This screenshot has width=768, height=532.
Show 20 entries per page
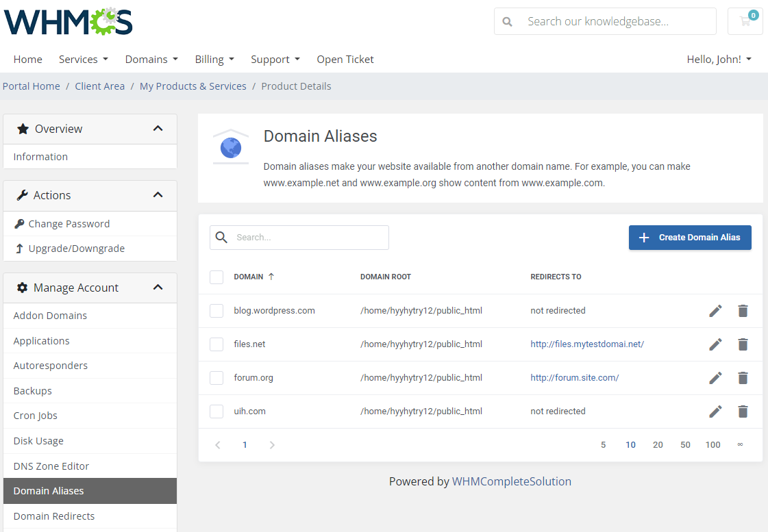point(658,445)
